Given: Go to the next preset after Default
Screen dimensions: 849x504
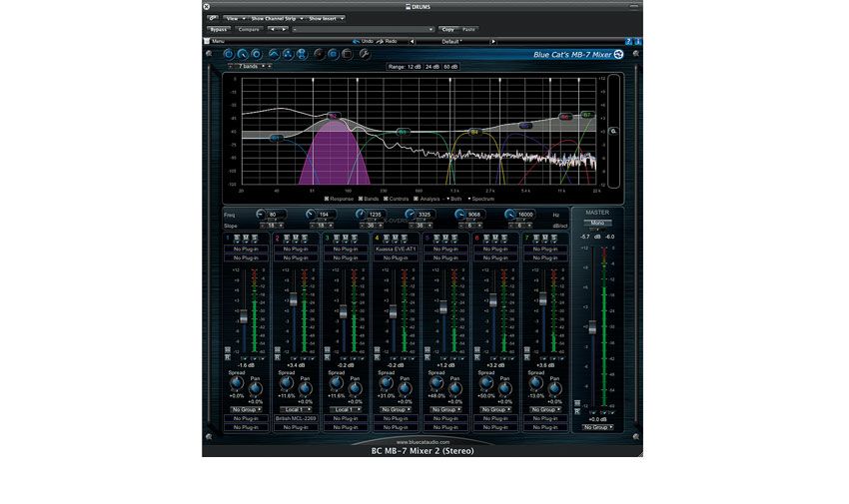Looking at the screenshot, I should coord(493,42).
